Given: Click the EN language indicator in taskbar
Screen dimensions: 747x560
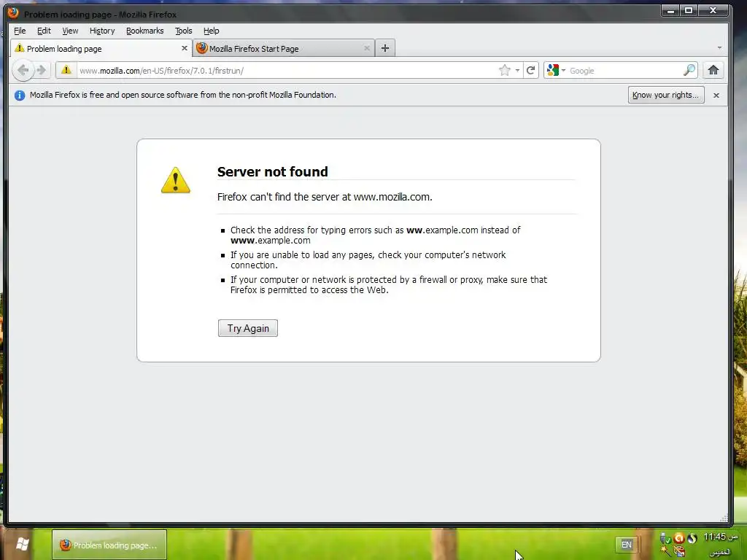Looking at the screenshot, I should tap(627, 544).
